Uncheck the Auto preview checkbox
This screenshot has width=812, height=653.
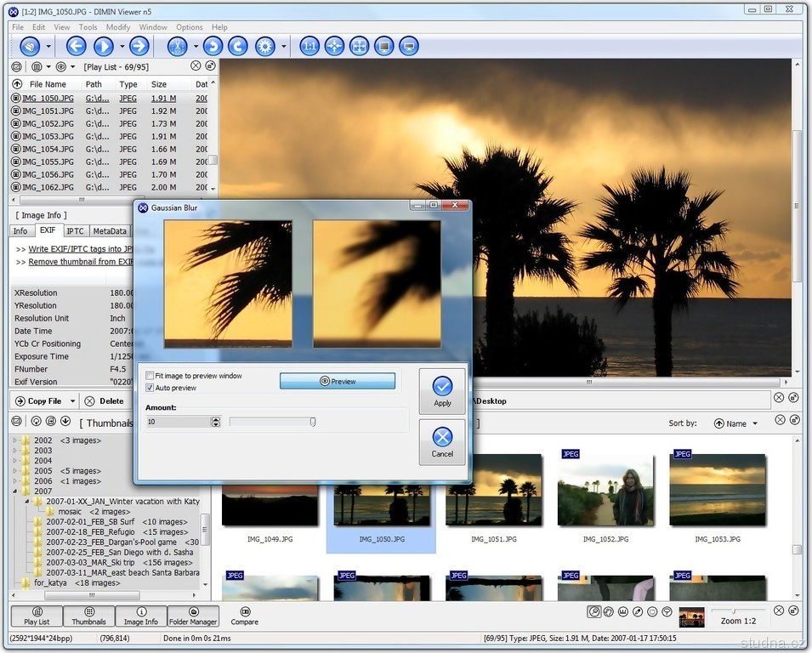[x=150, y=388]
